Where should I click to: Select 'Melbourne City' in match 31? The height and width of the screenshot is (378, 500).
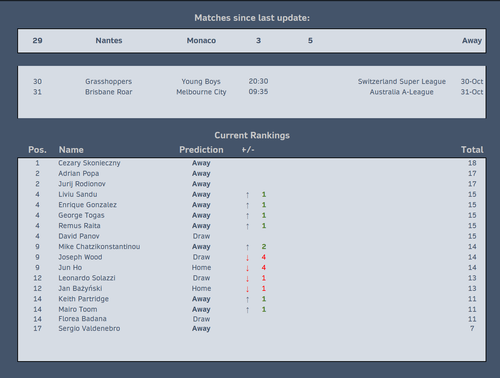(x=201, y=92)
